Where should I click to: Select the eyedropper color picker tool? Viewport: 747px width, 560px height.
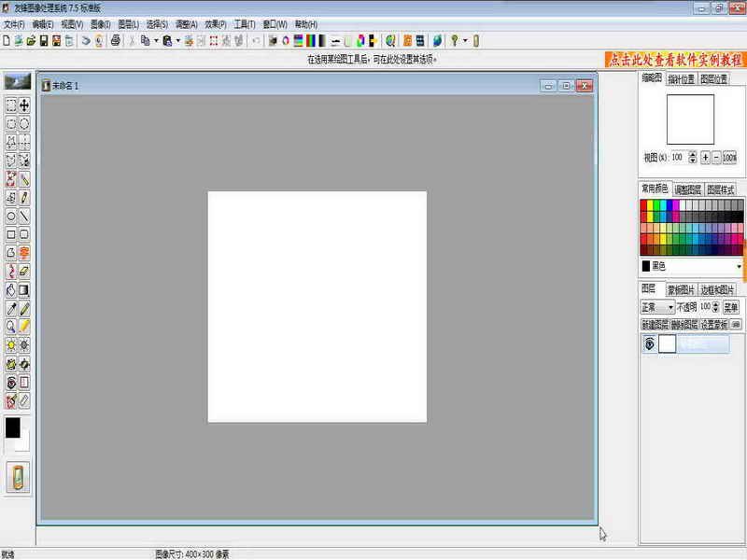pos(11,309)
